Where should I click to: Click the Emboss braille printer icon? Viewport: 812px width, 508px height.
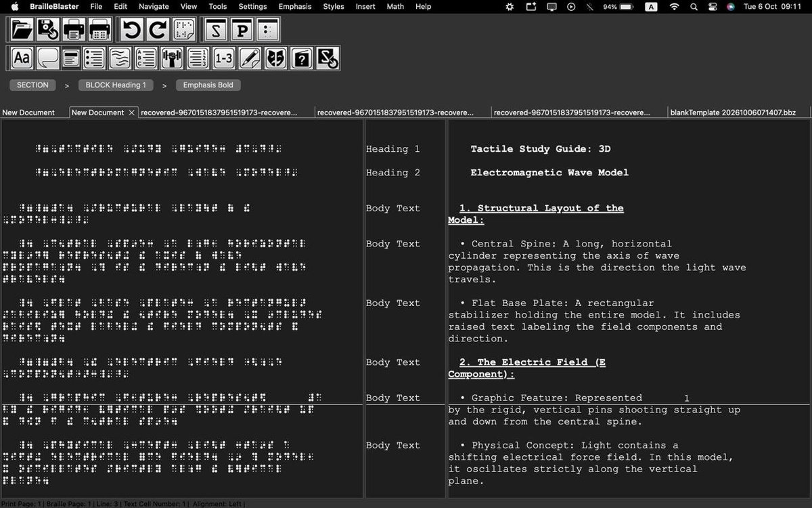99,30
